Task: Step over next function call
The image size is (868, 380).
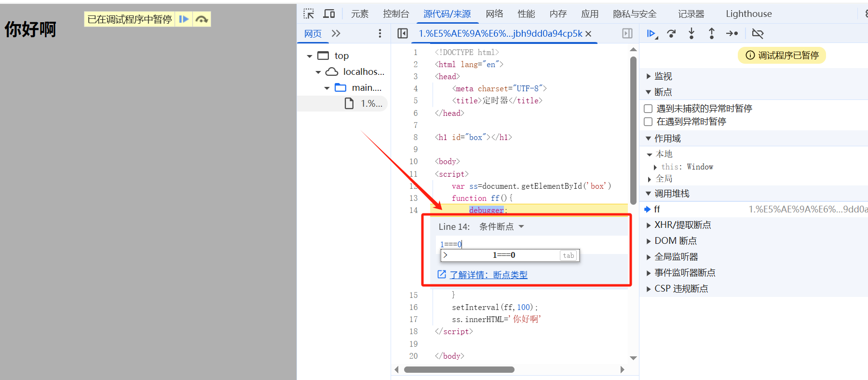Action: [671, 33]
